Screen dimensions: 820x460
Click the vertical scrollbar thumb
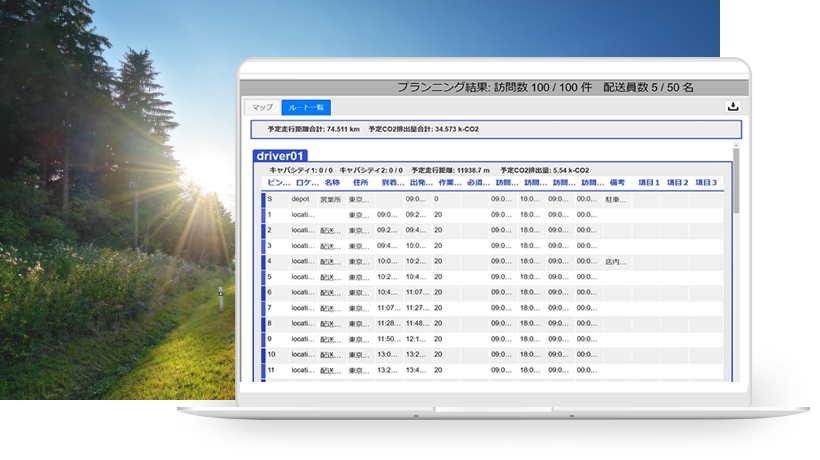click(736, 180)
